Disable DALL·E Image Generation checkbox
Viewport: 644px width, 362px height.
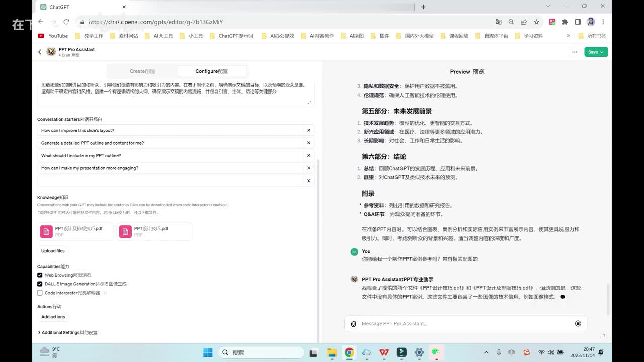point(40,284)
